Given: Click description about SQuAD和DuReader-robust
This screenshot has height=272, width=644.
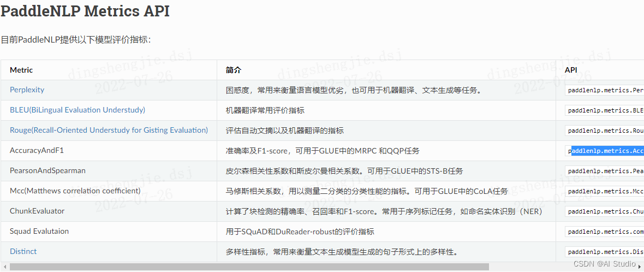Looking at the screenshot, I should 300,232.
